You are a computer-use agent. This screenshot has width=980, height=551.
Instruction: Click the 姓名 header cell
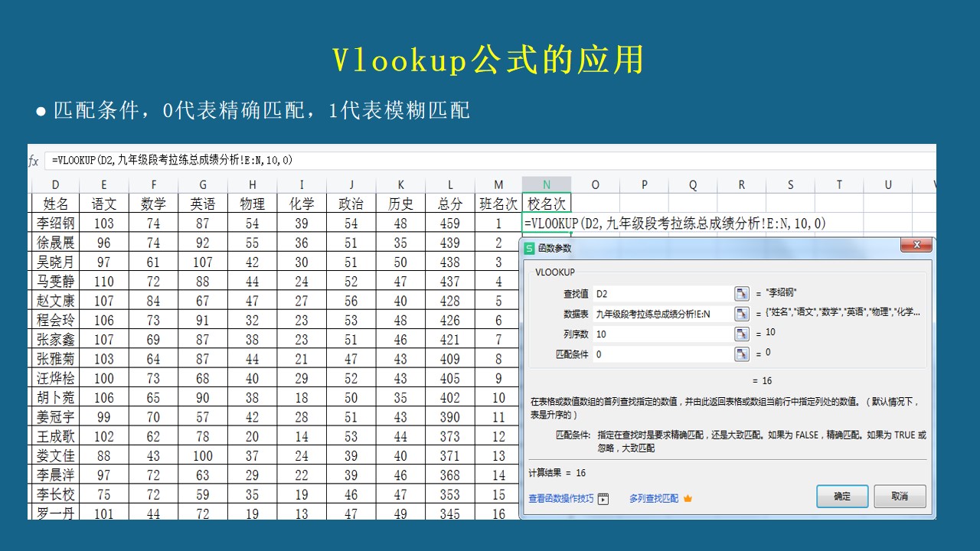point(55,204)
